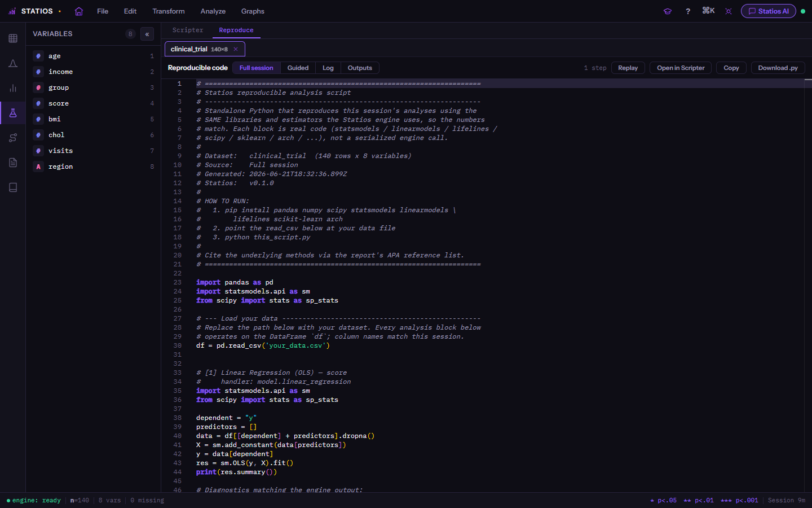This screenshot has height=508, width=812.
Task: Toggle the theme sun icon
Action: 729,11
